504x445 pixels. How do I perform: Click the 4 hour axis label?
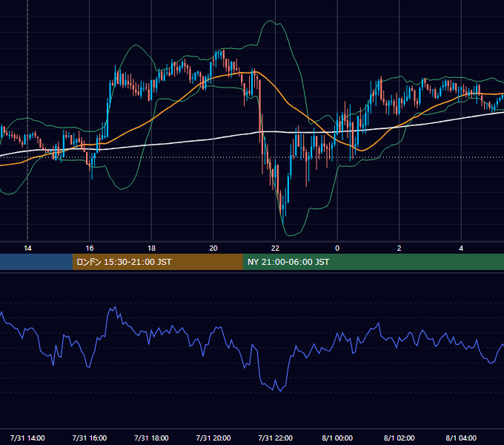[461, 248]
